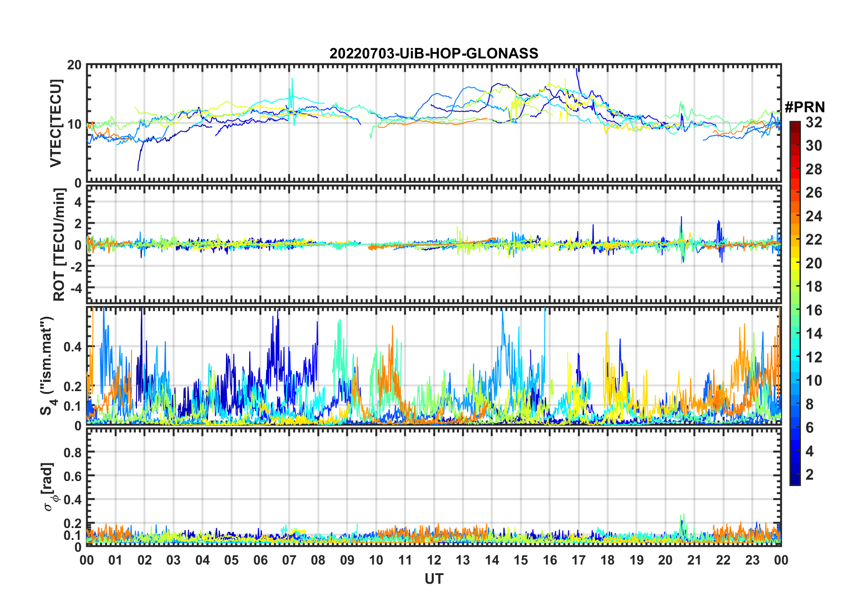The height and width of the screenshot is (607, 868).
Task: Click the plot title 20220703-UiB-HOP-GLONASS
Action: click(434, 53)
